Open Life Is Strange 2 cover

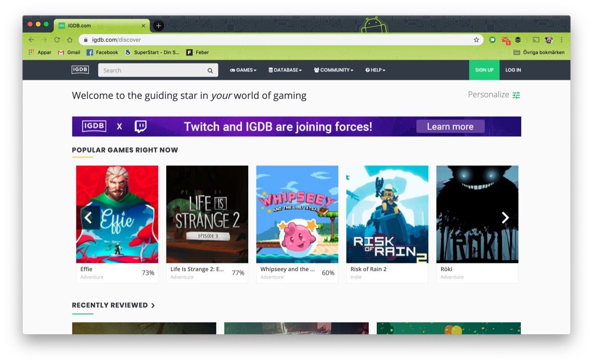[207, 214]
